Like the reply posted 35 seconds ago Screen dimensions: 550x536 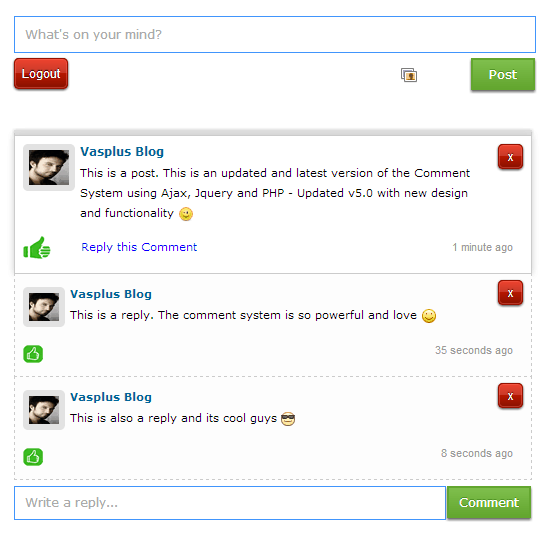pos(33,354)
